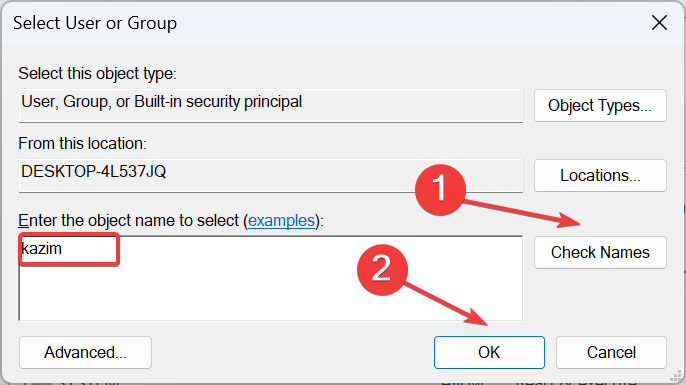Open the Advanced search options
Image resolution: width=686 pixels, height=385 pixels.
[x=85, y=352]
